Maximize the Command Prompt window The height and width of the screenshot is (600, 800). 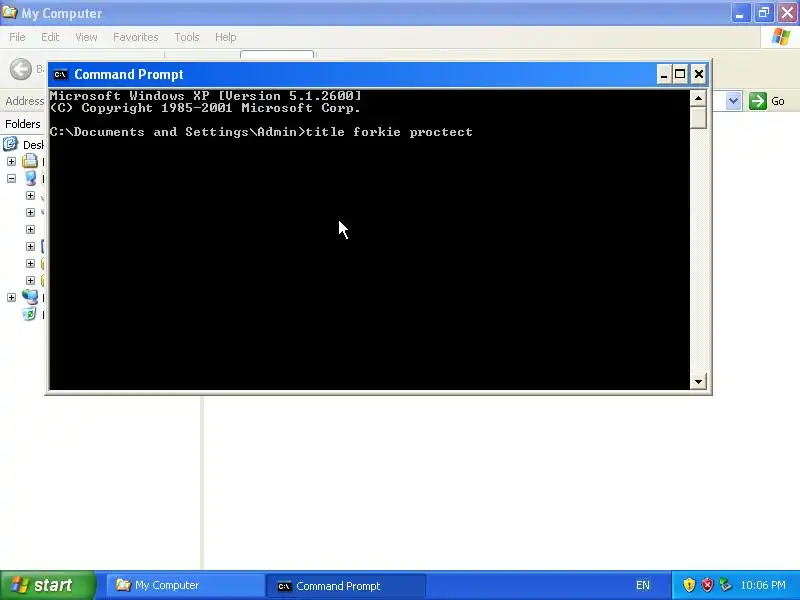click(x=680, y=74)
